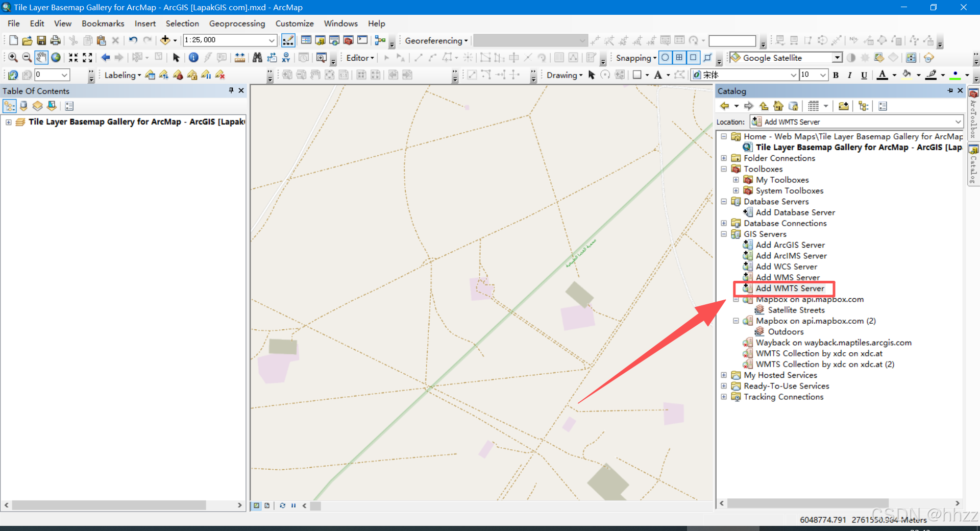Select the Pan tool
980x531 pixels.
click(x=41, y=57)
